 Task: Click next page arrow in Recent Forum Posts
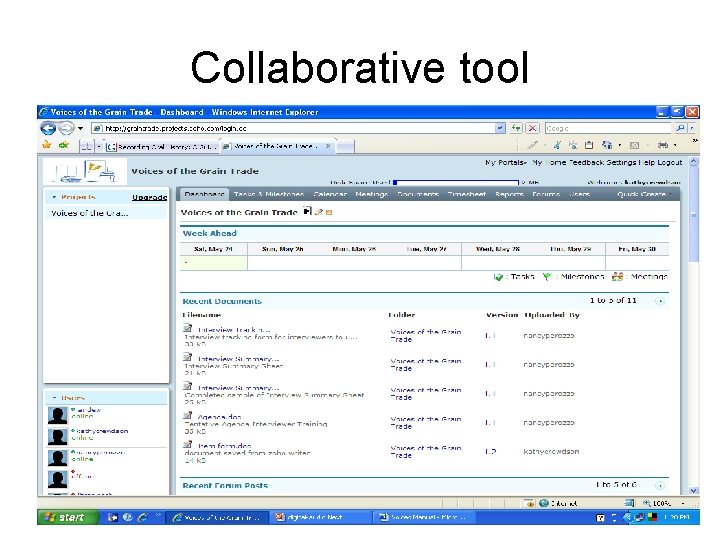click(660, 485)
